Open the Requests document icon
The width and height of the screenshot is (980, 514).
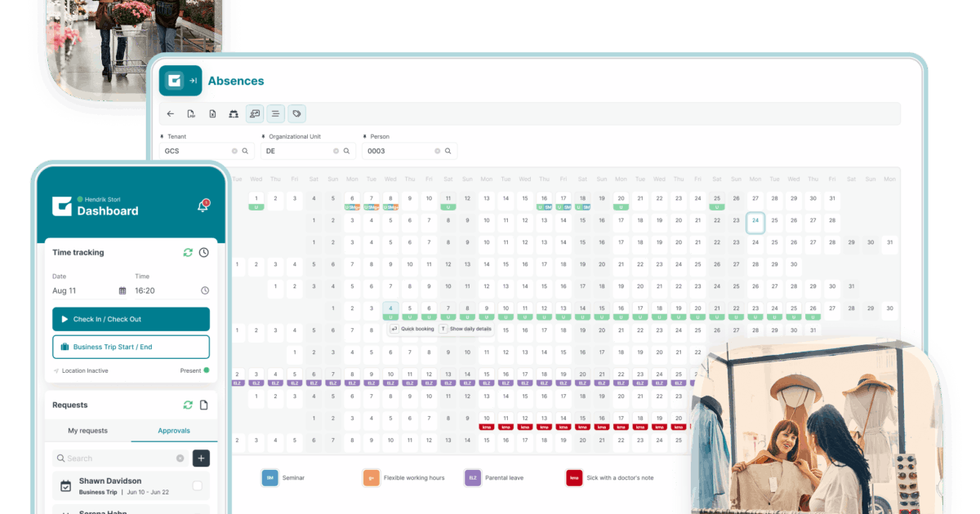pyautogui.click(x=204, y=405)
